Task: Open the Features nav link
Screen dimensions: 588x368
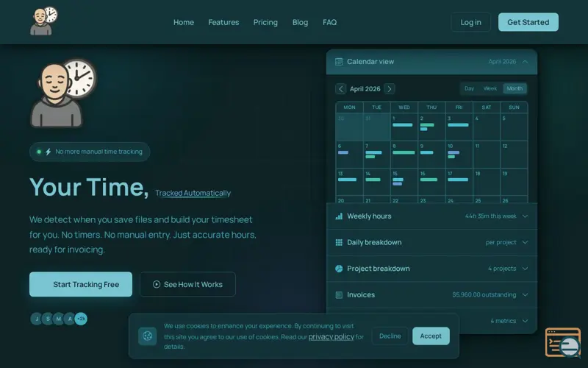Action: pyautogui.click(x=223, y=22)
